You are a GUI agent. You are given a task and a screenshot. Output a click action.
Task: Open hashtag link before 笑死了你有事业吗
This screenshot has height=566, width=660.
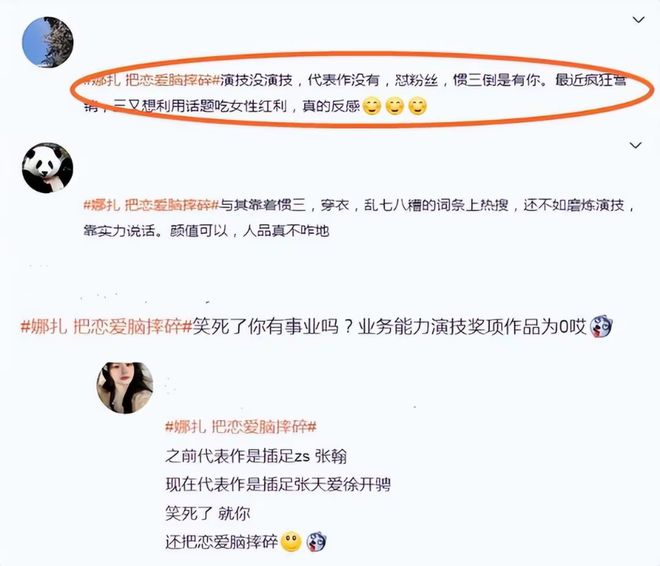point(106,327)
